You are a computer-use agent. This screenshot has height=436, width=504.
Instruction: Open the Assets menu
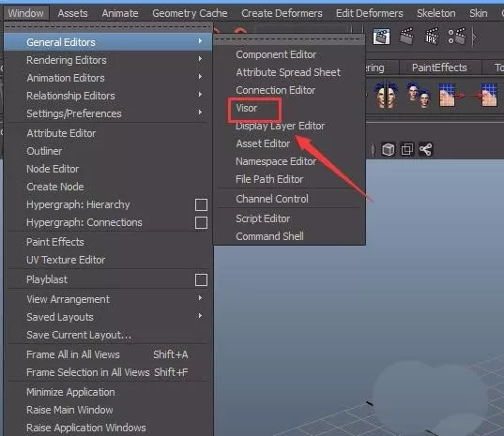click(x=72, y=13)
